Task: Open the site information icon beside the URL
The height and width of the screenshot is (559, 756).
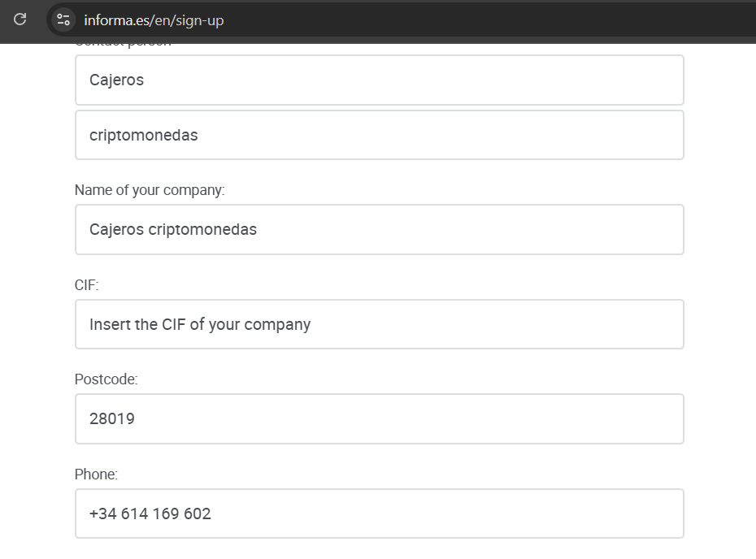Action: pos(63,19)
